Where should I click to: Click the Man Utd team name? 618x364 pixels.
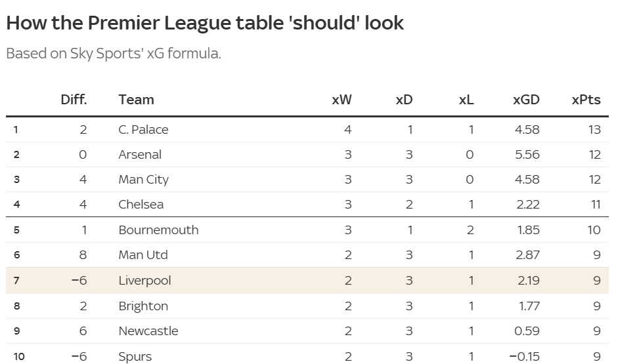(143, 255)
